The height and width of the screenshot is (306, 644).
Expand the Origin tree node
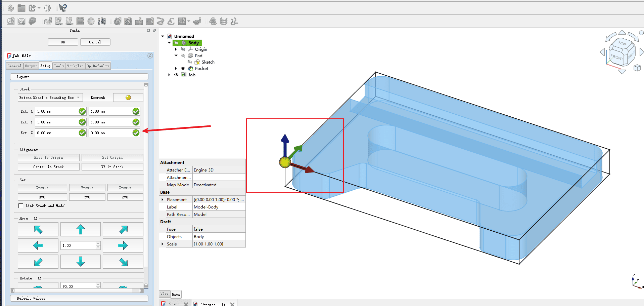pyautogui.click(x=176, y=49)
